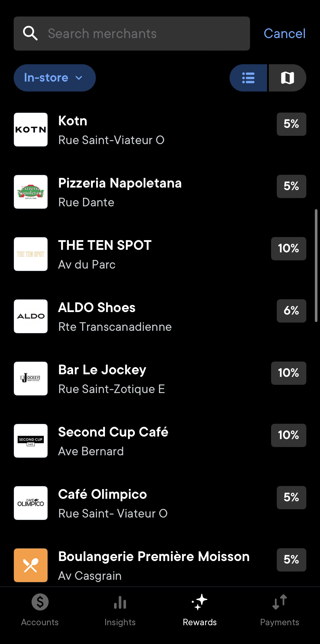
Task: Cancel the merchant search
Action: (284, 34)
